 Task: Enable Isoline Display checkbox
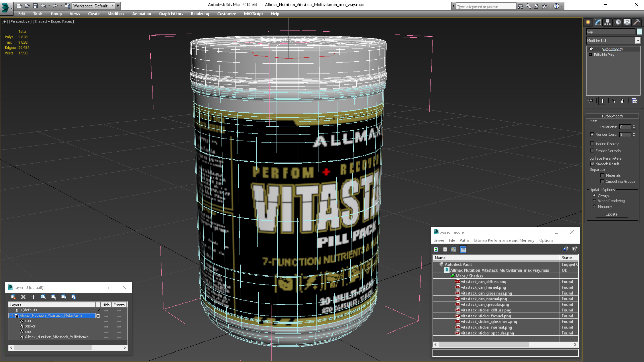pos(592,144)
